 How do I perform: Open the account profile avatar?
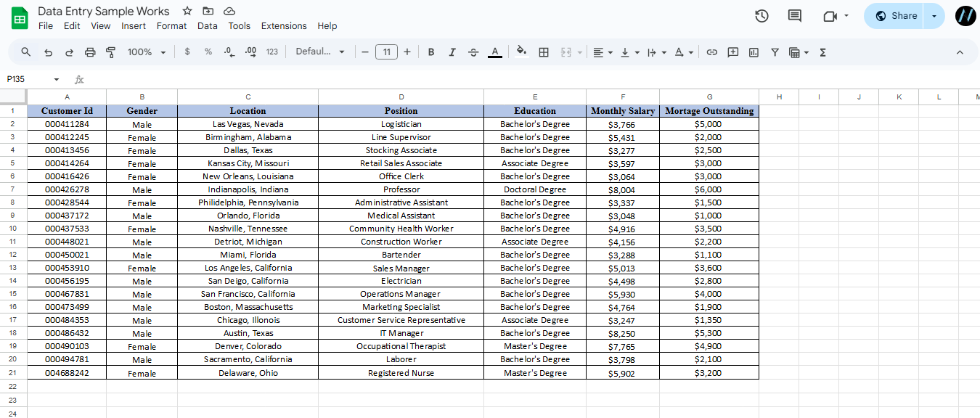[966, 16]
